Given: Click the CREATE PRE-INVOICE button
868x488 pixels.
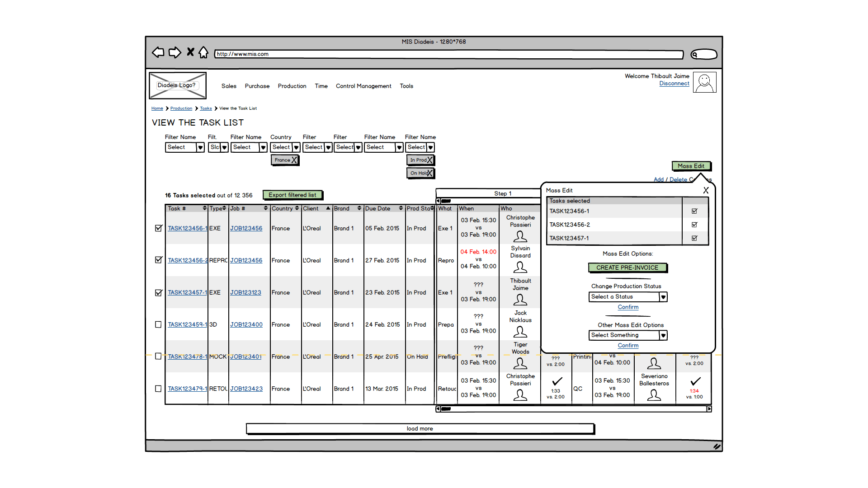Looking at the screenshot, I should (627, 267).
